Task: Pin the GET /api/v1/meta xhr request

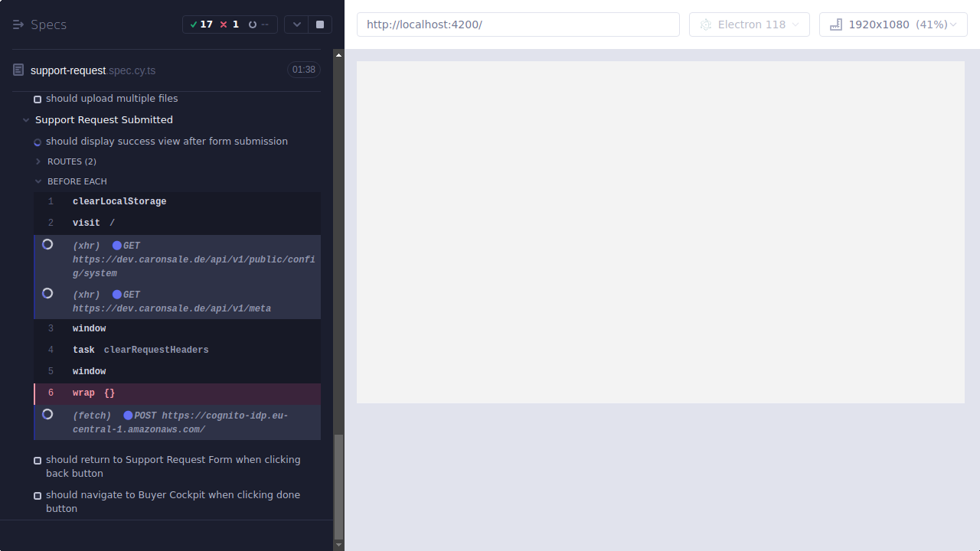Action: pyautogui.click(x=47, y=293)
